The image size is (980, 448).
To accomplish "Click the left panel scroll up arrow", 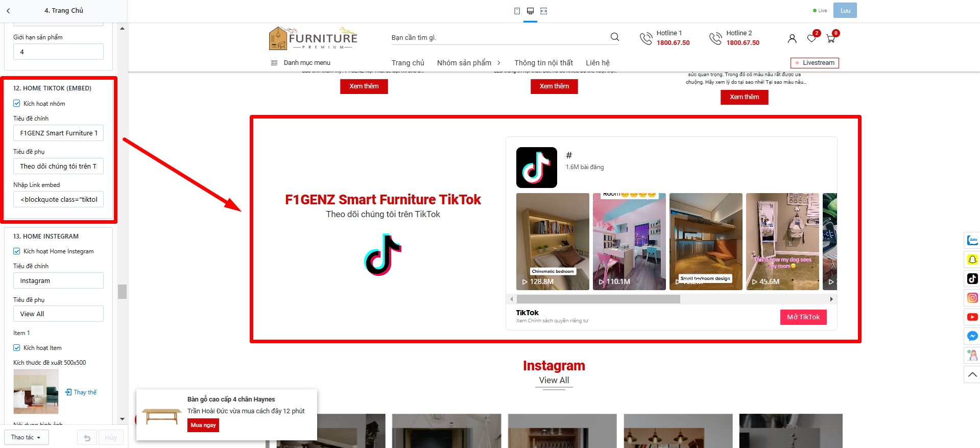I will (122, 28).
